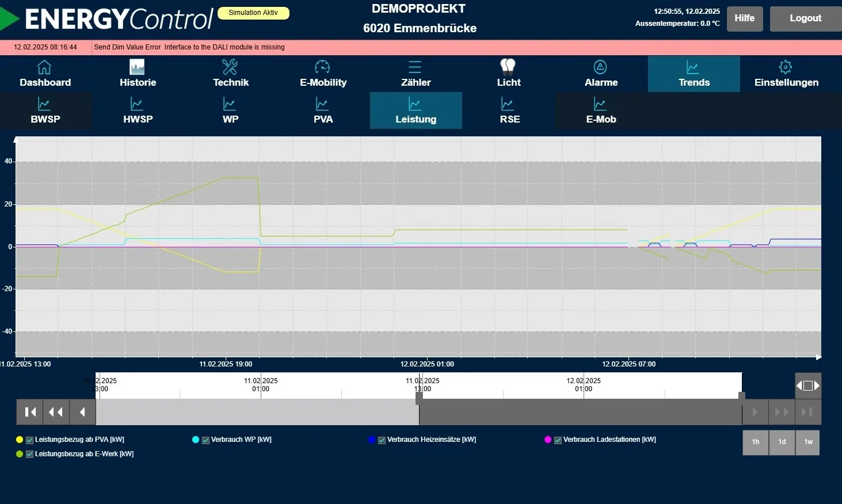Select the PVA trend icon
This screenshot has height=504, width=842.
point(322,104)
